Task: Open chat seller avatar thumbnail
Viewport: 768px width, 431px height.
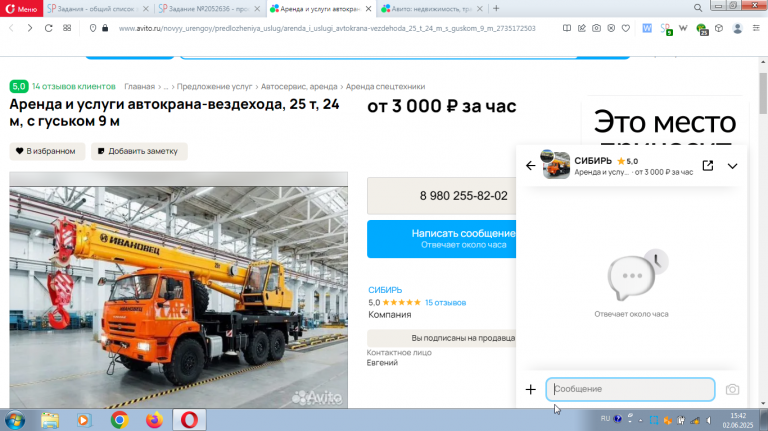Action: pyautogui.click(x=555, y=165)
